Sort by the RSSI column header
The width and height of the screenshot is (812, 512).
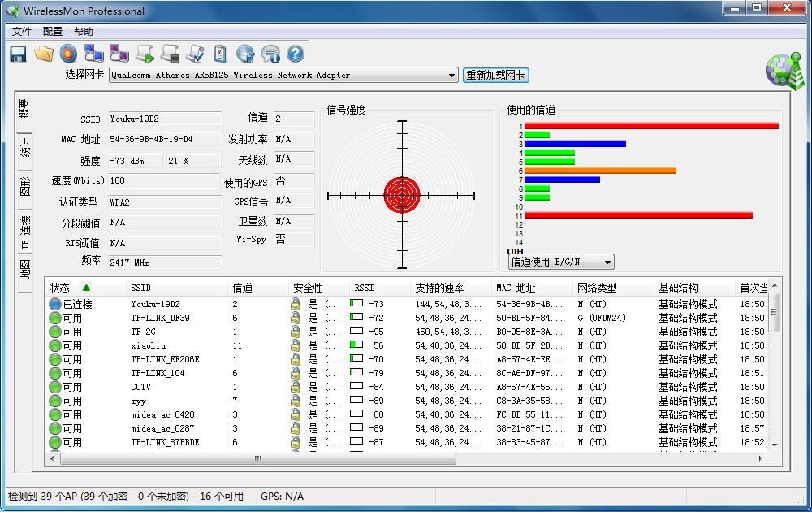tap(380, 288)
